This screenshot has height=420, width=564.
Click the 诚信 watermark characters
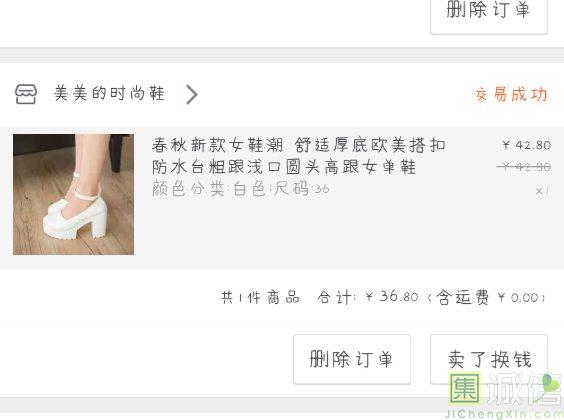tap(524, 389)
